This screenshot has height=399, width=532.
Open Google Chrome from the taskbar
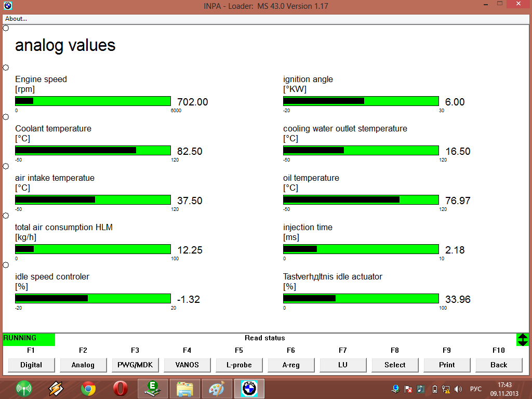(88, 388)
